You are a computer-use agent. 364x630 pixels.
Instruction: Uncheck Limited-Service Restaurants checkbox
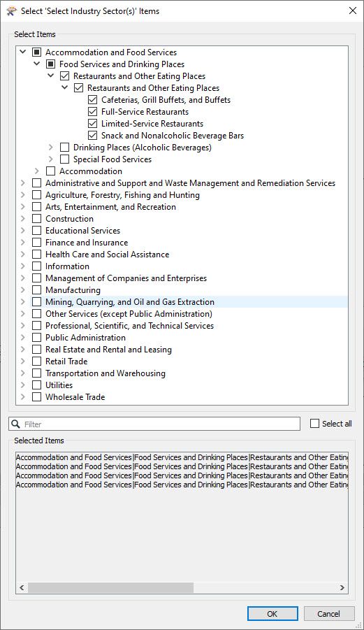click(93, 123)
